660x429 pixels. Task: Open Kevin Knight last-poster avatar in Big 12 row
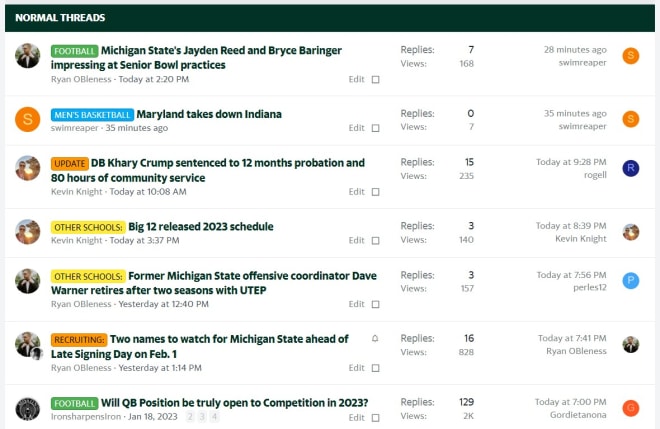point(631,232)
